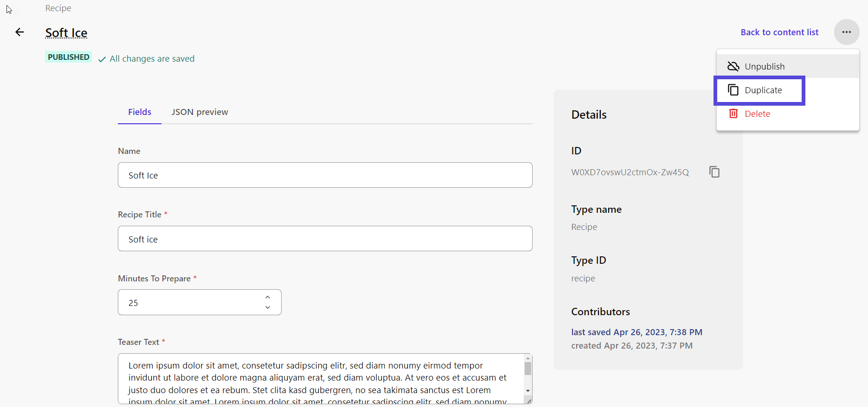The height and width of the screenshot is (407, 868).
Task: Click inside the Recipe Title field
Action: tap(325, 238)
